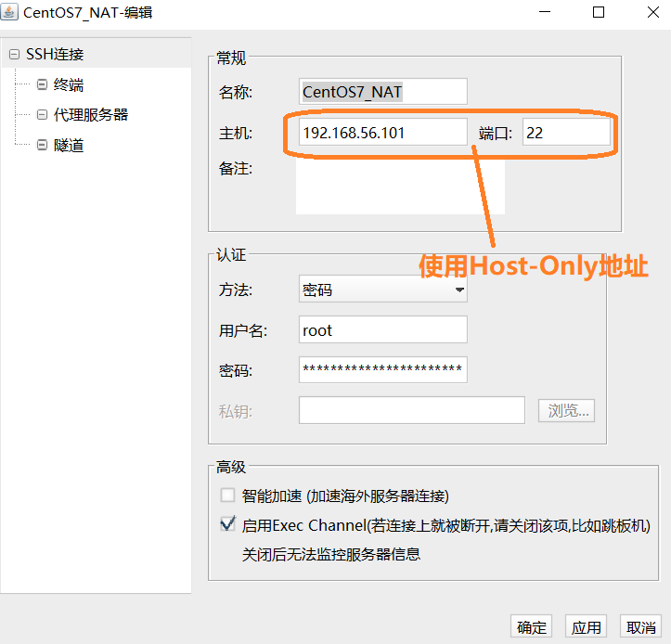Click the 密码 masked field

click(382, 370)
